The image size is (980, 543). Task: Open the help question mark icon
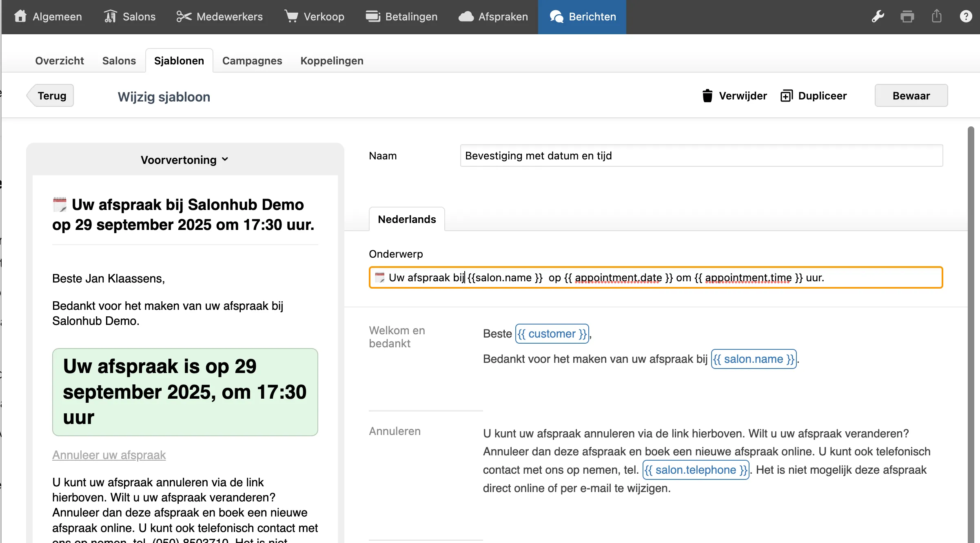[x=966, y=17]
